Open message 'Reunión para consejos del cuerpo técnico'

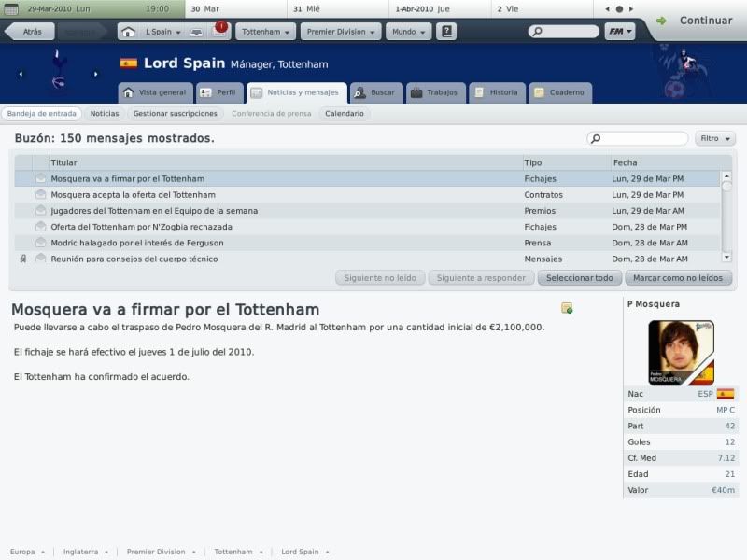[x=367, y=259]
